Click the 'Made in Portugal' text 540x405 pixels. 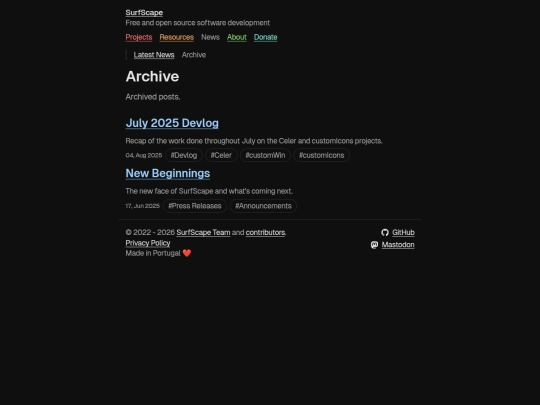click(x=153, y=253)
